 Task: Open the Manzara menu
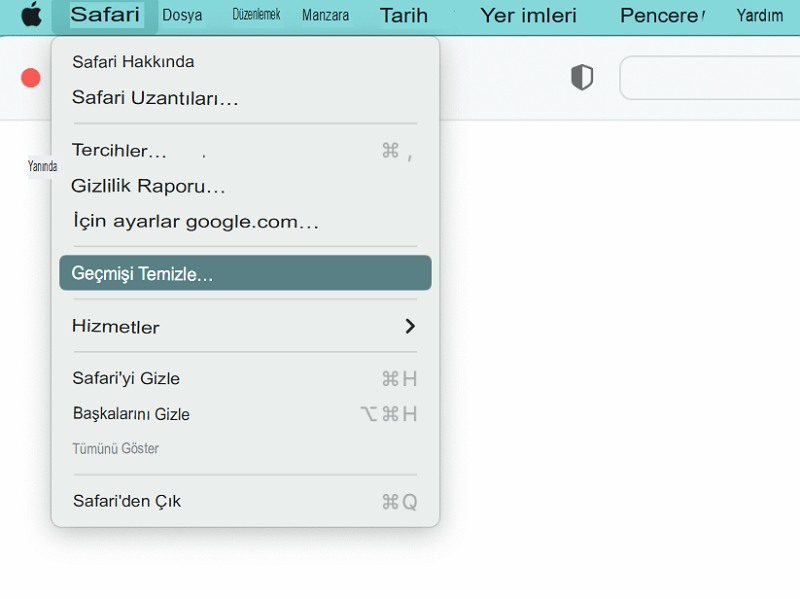click(x=324, y=15)
